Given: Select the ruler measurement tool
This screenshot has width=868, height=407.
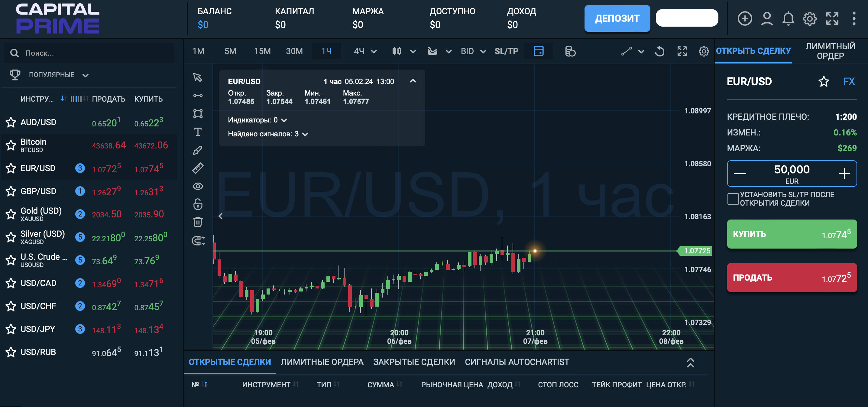Looking at the screenshot, I should pyautogui.click(x=197, y=168).
